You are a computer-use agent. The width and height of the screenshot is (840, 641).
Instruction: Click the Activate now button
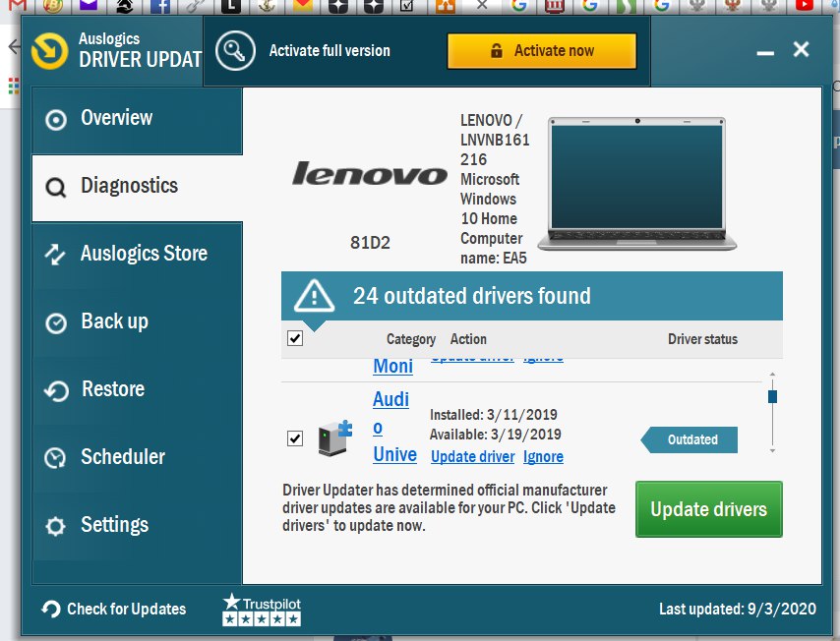click(542, 51)
